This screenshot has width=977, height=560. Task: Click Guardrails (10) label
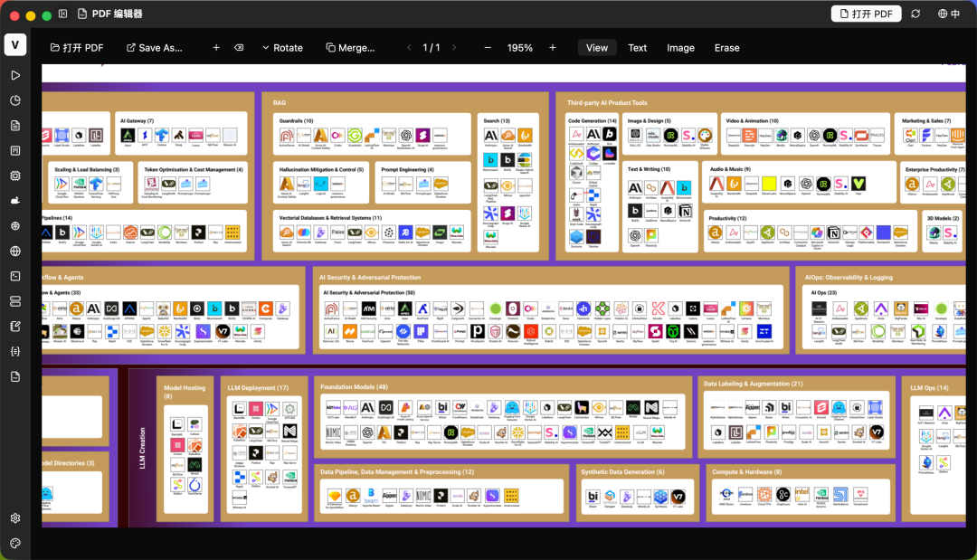[296, 121]
